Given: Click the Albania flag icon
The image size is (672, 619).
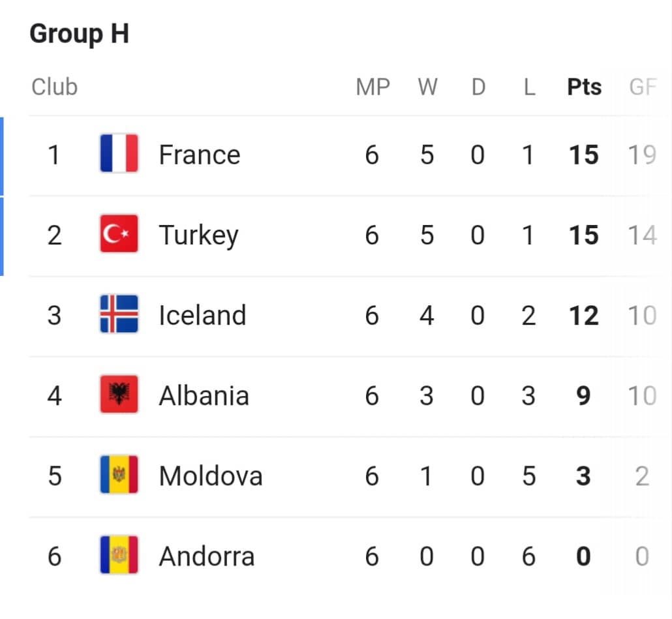Looking at the screenshot, I should [x=119, y=394].
